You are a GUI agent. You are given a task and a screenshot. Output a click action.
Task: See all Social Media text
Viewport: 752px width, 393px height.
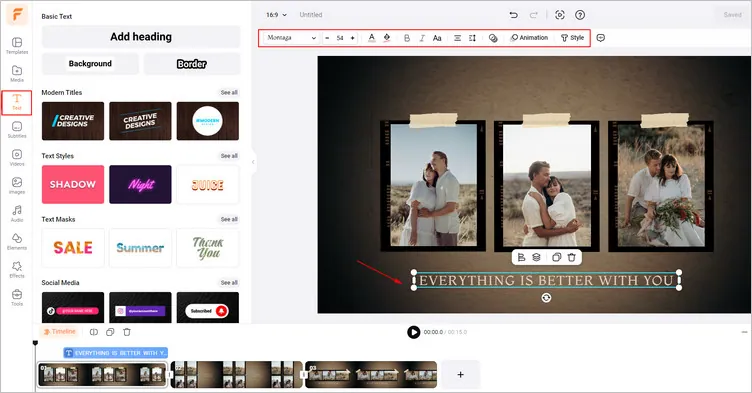[229, 282]
